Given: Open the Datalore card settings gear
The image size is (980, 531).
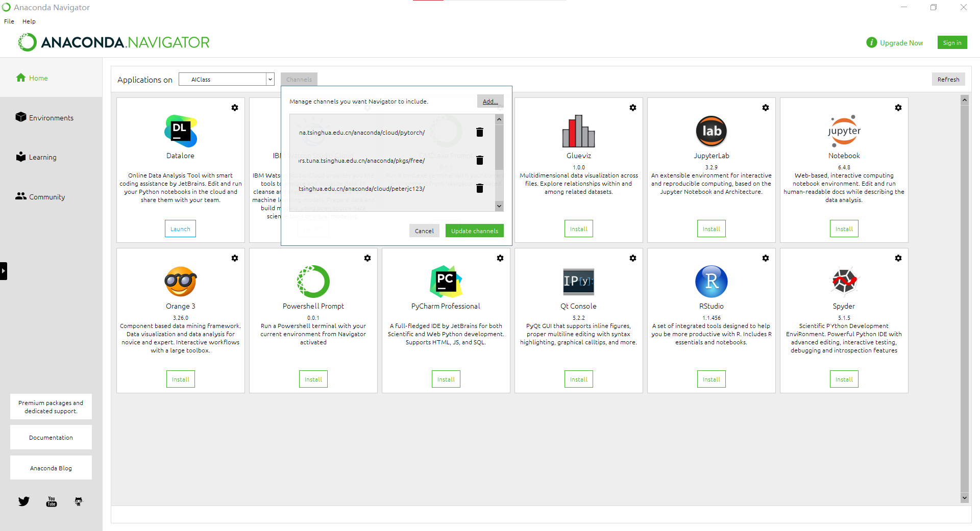Looking at the screenshot, I should [235, 108].
